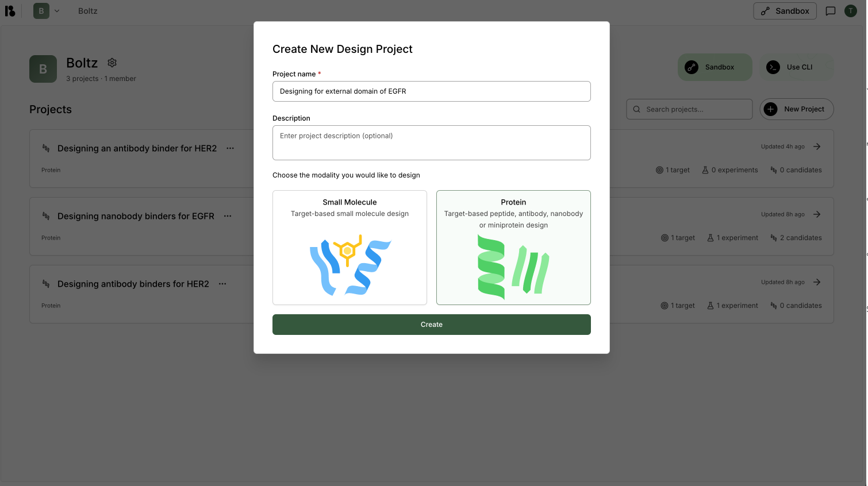Click the Boltz breadcrumb in the top bar
This screenshot has height=486, width=868.
click(87, 10)
